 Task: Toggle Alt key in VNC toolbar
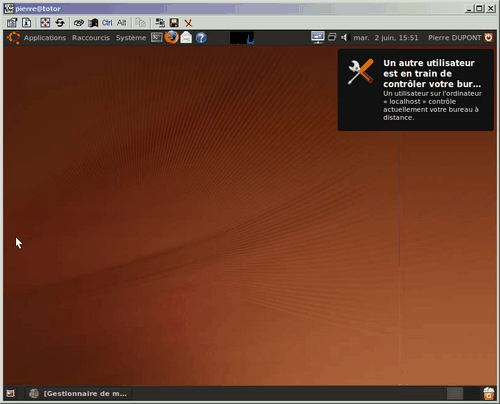click(122, 23)
